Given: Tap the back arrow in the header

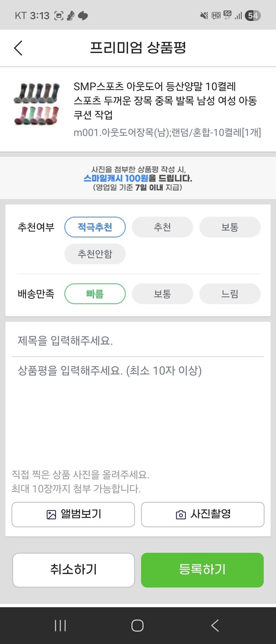Looking at the screenshot, I should point(18,48).
